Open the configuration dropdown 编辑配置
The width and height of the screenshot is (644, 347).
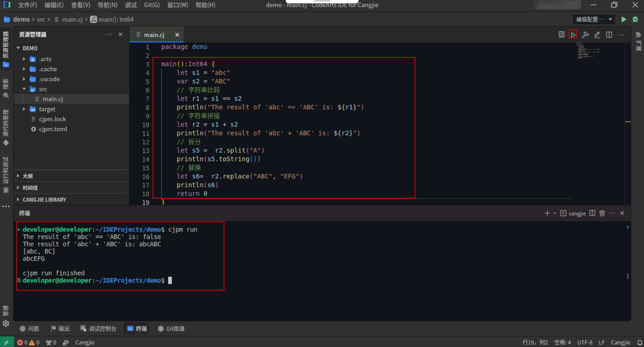click(x=594, y=20)
